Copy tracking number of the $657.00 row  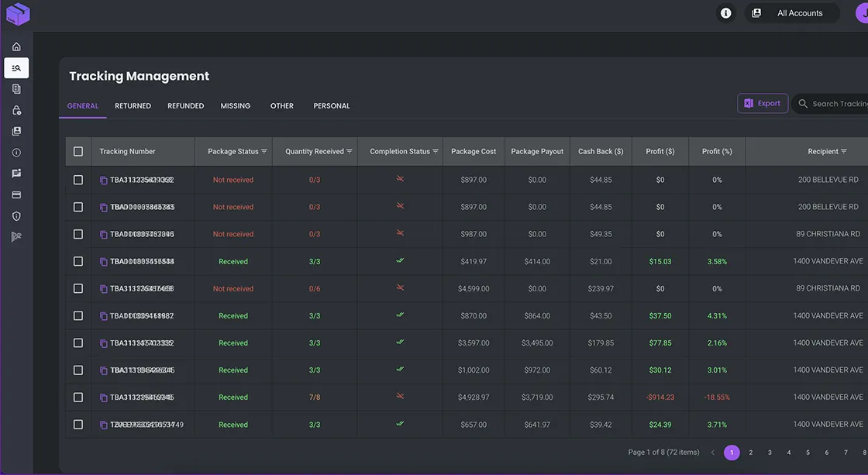coord(104,425)
